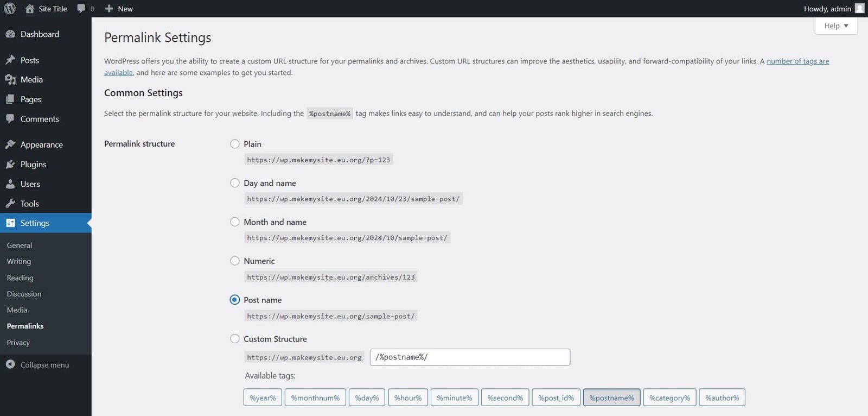Switch to the Writing settings page
868x416 pixels.
pyautogui.click(x=18, y=261)
